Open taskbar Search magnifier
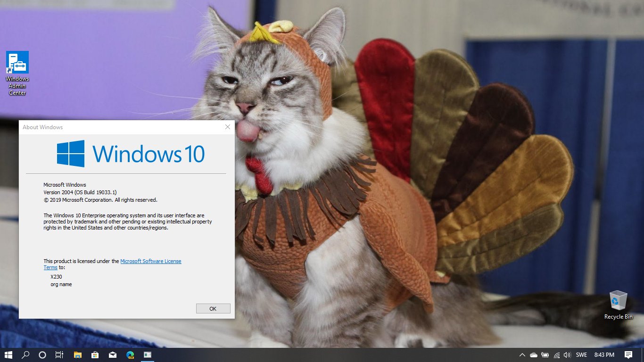This screenshot has width=644, height=362. (26, 355)
